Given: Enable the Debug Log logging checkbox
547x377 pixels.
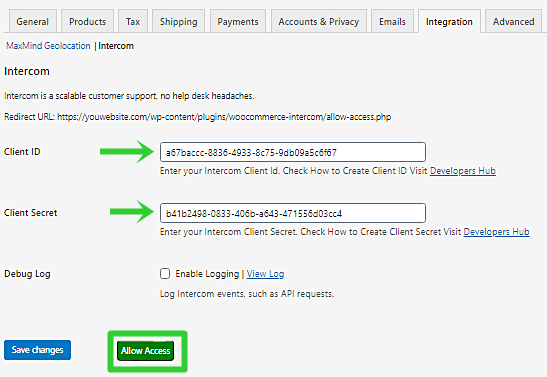Looking at the screenshot, I should click(165, 273).
